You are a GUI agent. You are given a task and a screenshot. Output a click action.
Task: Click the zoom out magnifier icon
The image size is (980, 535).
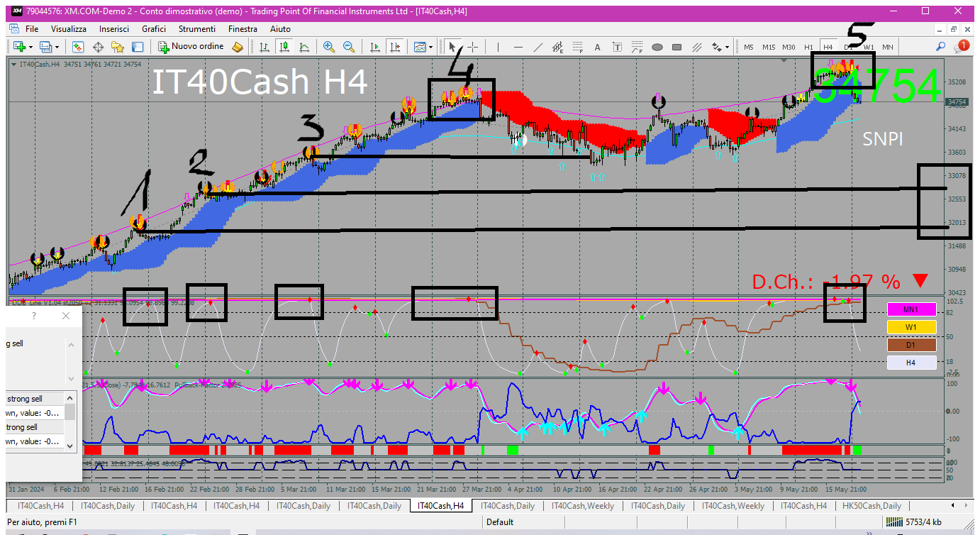point(349,47)
